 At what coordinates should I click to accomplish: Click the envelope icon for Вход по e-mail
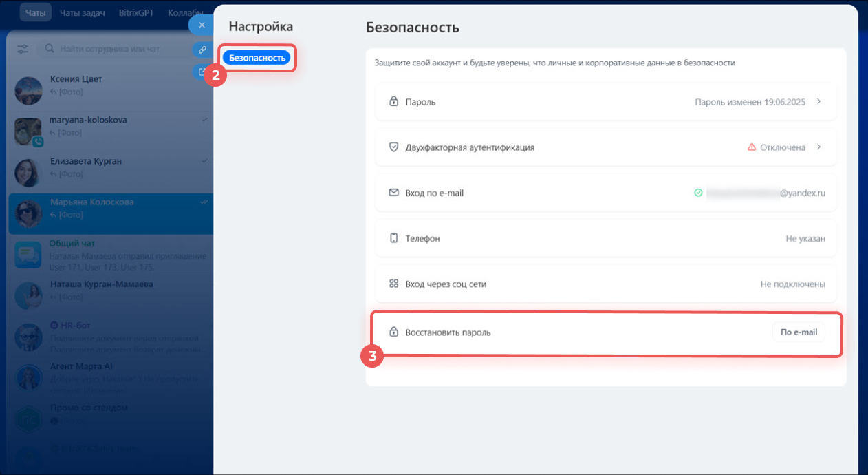(x=394, y=193)
